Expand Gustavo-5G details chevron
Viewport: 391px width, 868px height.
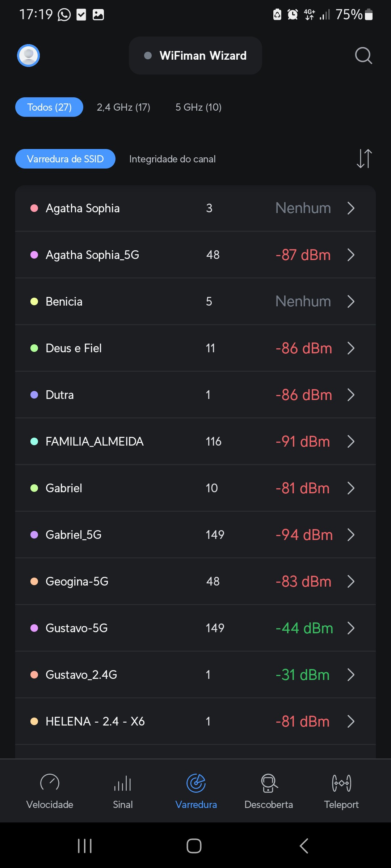pyautogui.click(x=350, y=628)
